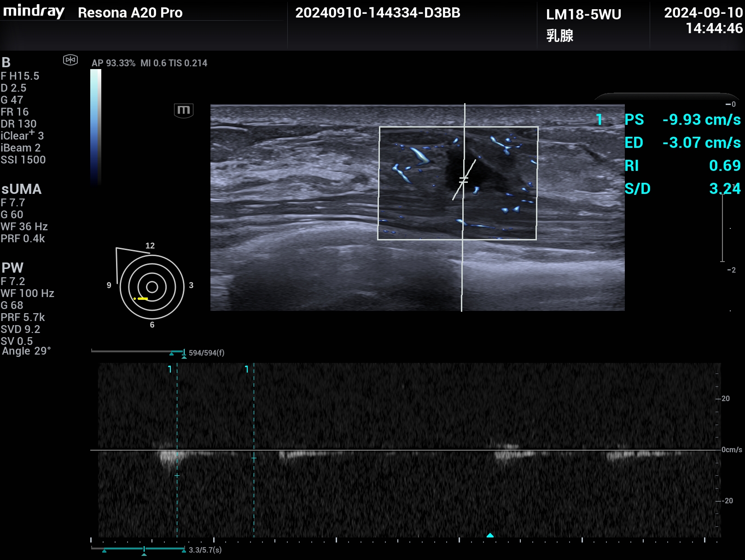This screenshot has width=745, height=560.
Task: Select the PW mode parameter heading
Action: point(12,268)
